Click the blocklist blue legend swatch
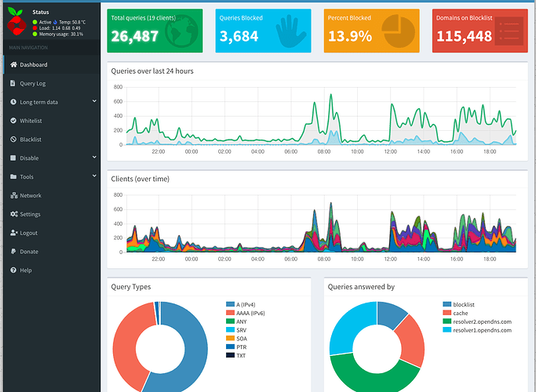 coord(447,303)
